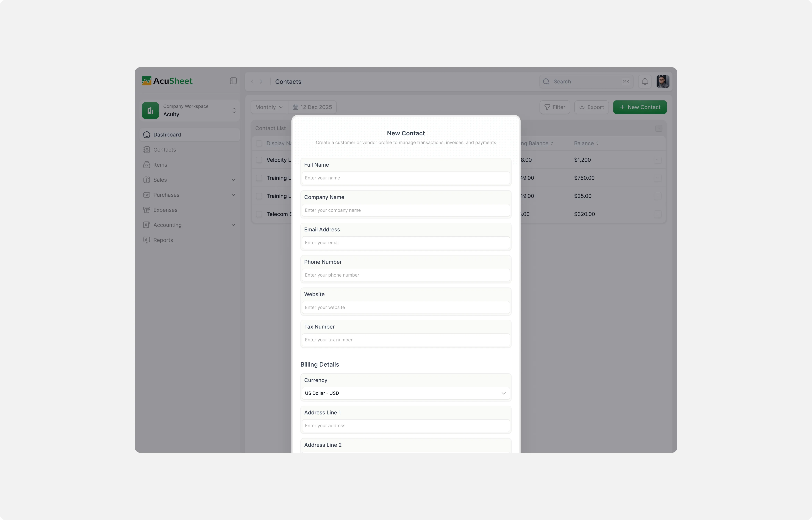Click the Export button
This screenshot has width=812, height=520.
click(x=591, y=107)
